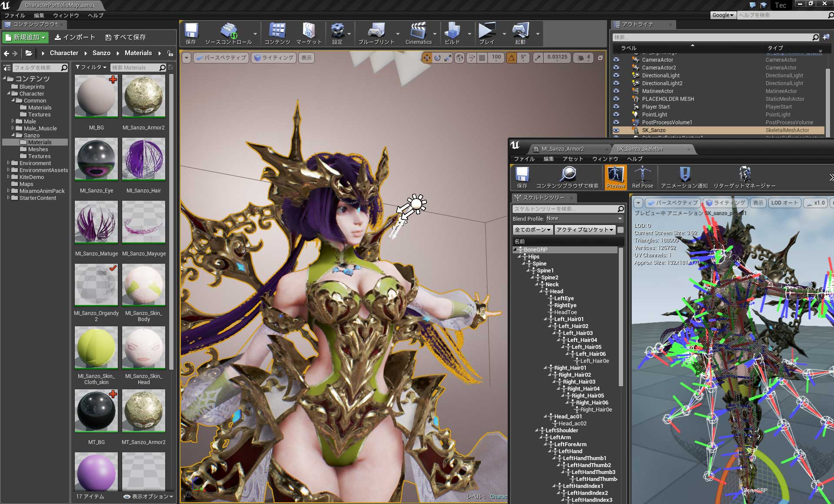Click main viewport Perspective (パースペクティブ) button

pos(221,58)
